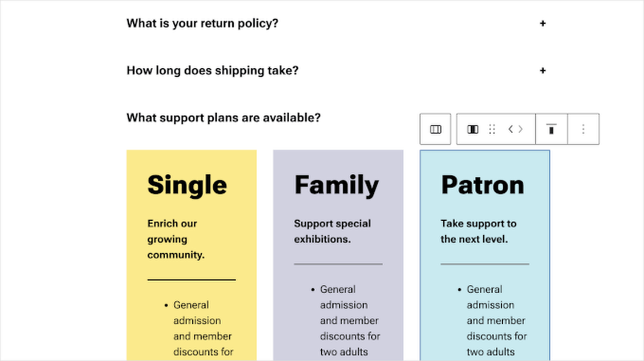The image size is (644, 361).
Task: Click "How long does shipping take?" heading
Action: pos(212,70)
